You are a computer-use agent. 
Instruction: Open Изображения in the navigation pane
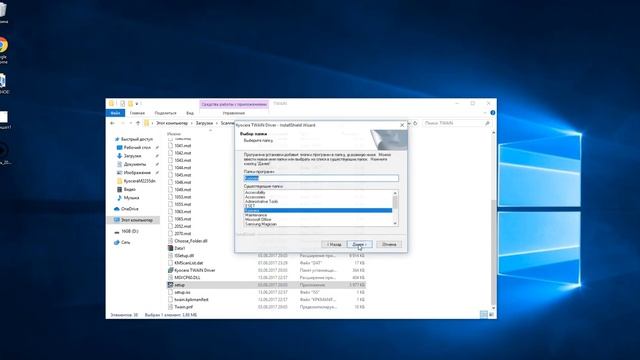coord(137,173)
